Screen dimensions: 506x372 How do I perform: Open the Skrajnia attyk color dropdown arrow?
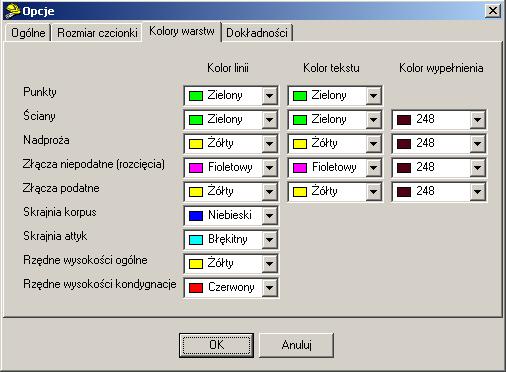pyautogui.click(x=269, y=240)
